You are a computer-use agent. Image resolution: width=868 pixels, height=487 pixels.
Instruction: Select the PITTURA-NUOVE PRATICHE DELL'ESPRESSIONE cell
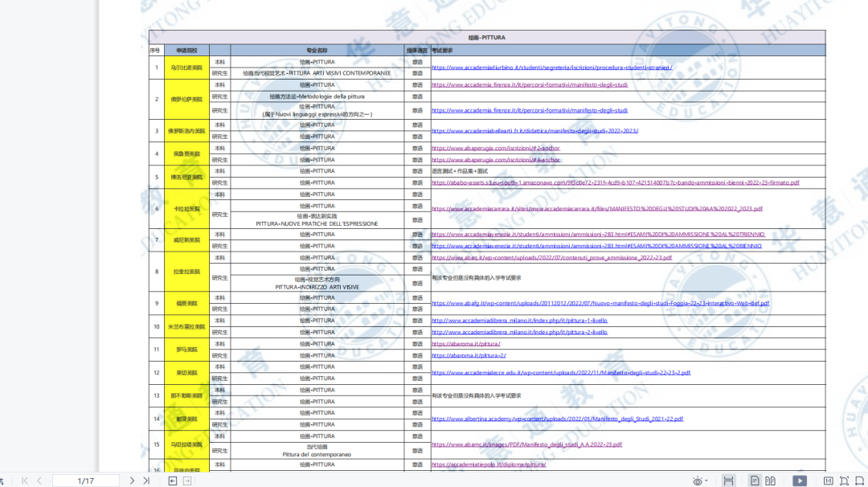click(x=317, y=220)
